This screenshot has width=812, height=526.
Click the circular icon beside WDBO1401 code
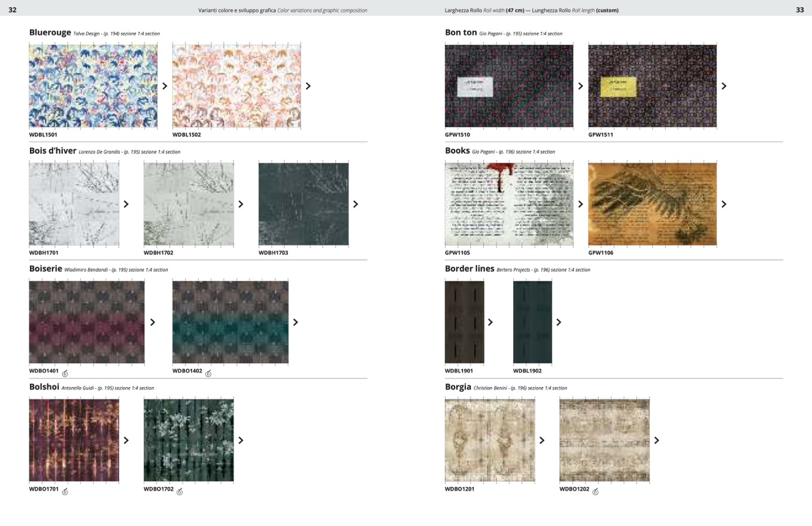click(x=65, y=374)
